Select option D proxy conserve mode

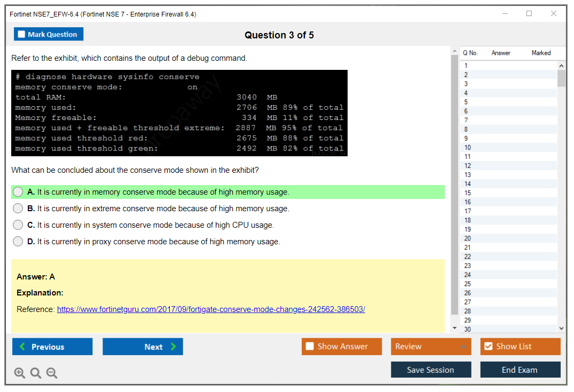click(x=18, y=242)
